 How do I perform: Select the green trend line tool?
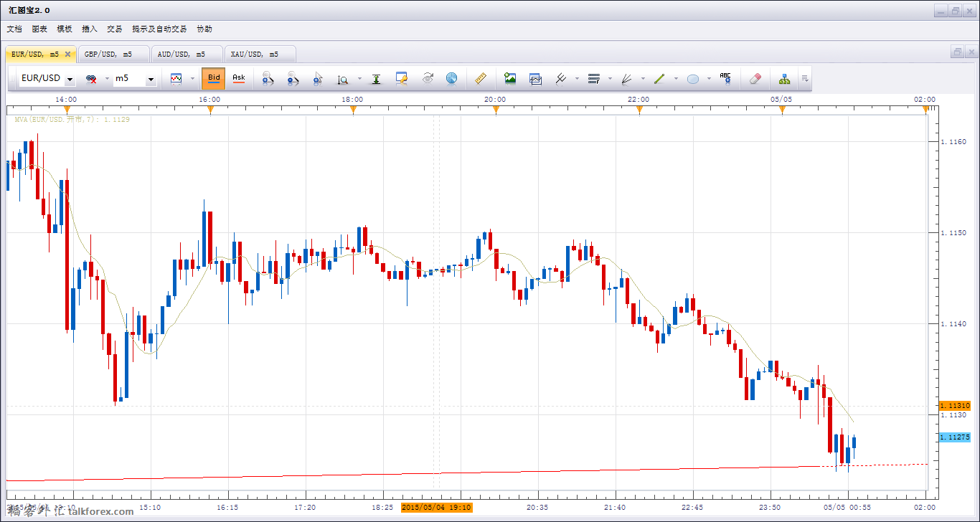click(659, 78)
